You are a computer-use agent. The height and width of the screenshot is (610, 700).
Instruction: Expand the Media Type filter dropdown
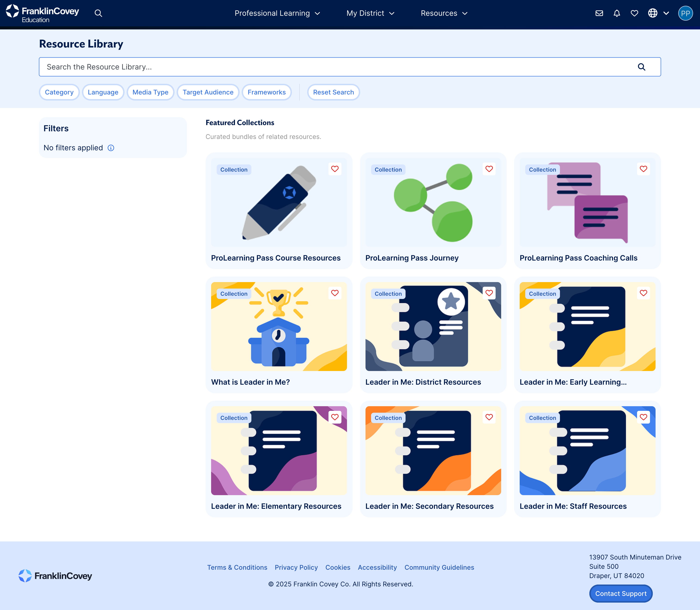click(150, 92)
